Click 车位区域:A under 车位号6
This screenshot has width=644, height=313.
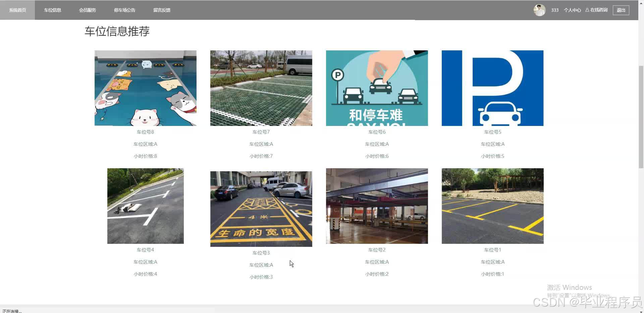pos(377,144)
